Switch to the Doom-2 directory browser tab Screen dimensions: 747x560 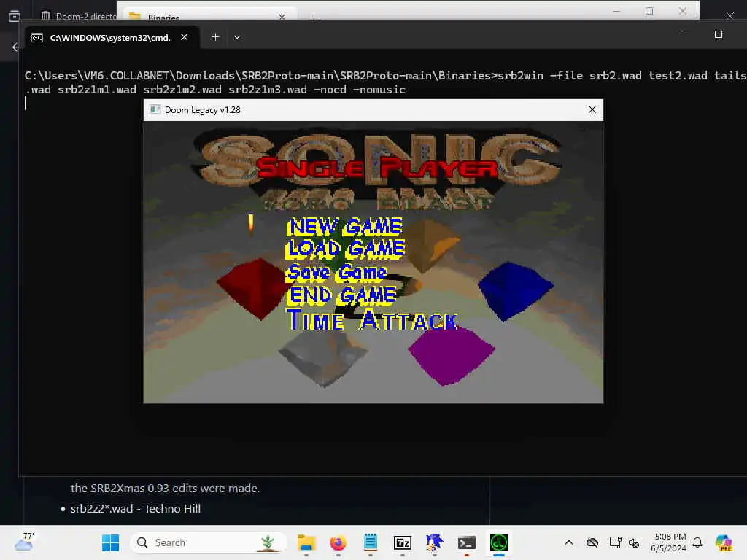[77, 16]
